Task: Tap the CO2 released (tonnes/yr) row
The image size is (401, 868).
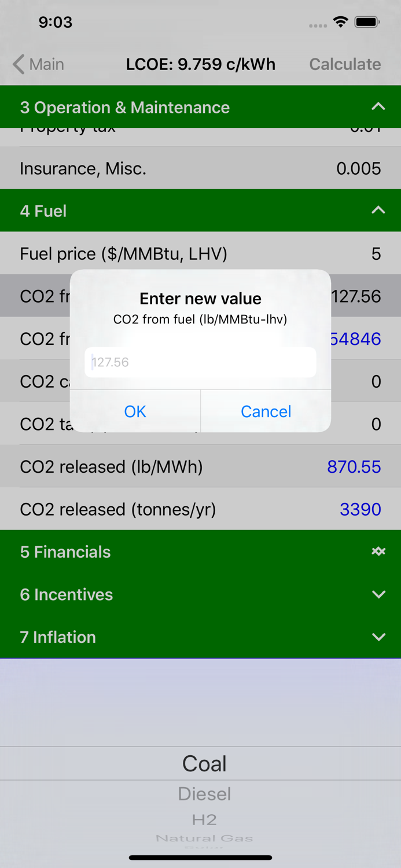Action: coord(200,509)
